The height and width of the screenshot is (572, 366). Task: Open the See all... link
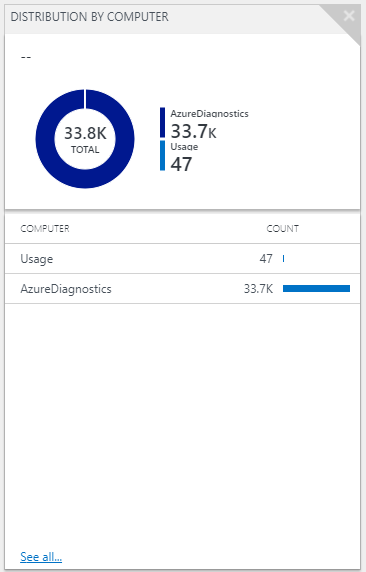tap(41, 557)
